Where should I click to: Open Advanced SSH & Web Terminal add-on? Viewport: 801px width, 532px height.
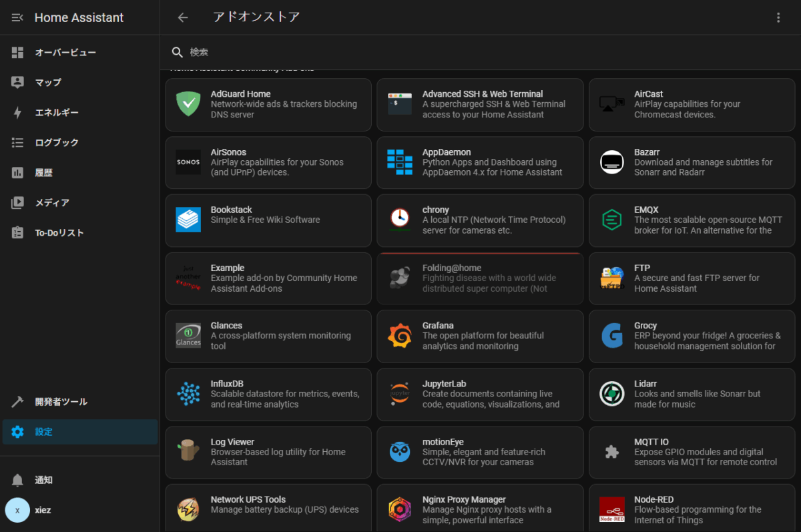[480, 105]
